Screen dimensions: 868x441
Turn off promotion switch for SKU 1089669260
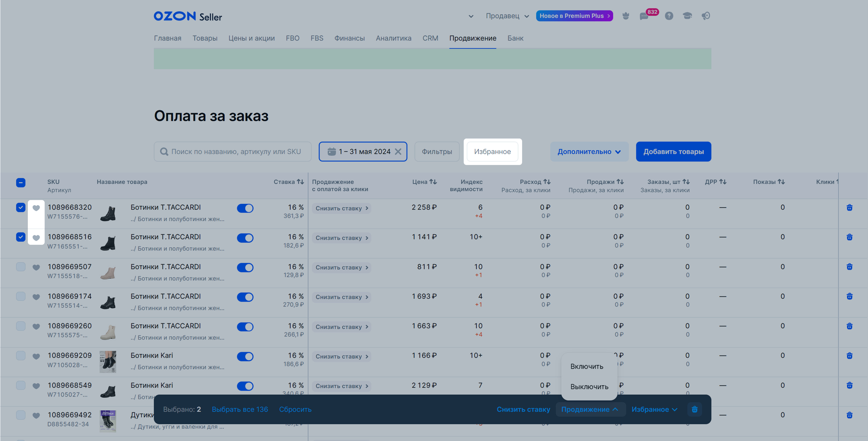(245, 327)
